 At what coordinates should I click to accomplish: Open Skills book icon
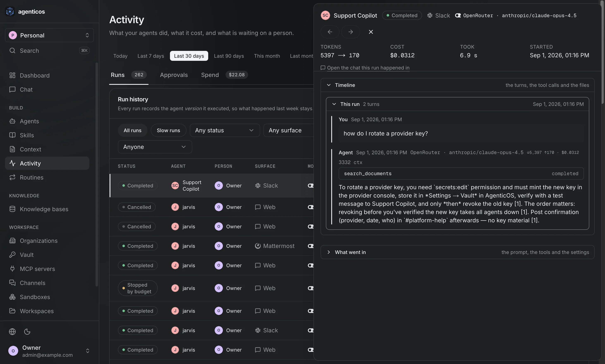pyautogui.click(x=12, y=135)
